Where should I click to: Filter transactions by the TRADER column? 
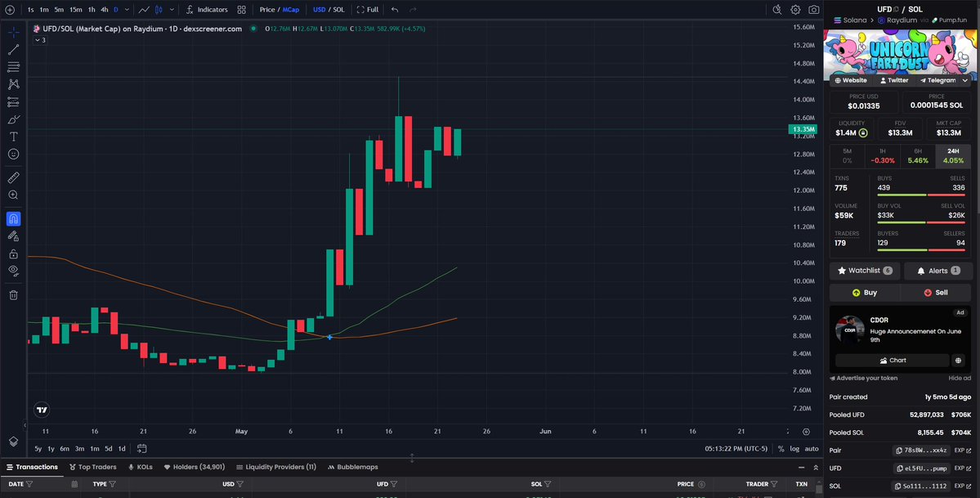774,484
